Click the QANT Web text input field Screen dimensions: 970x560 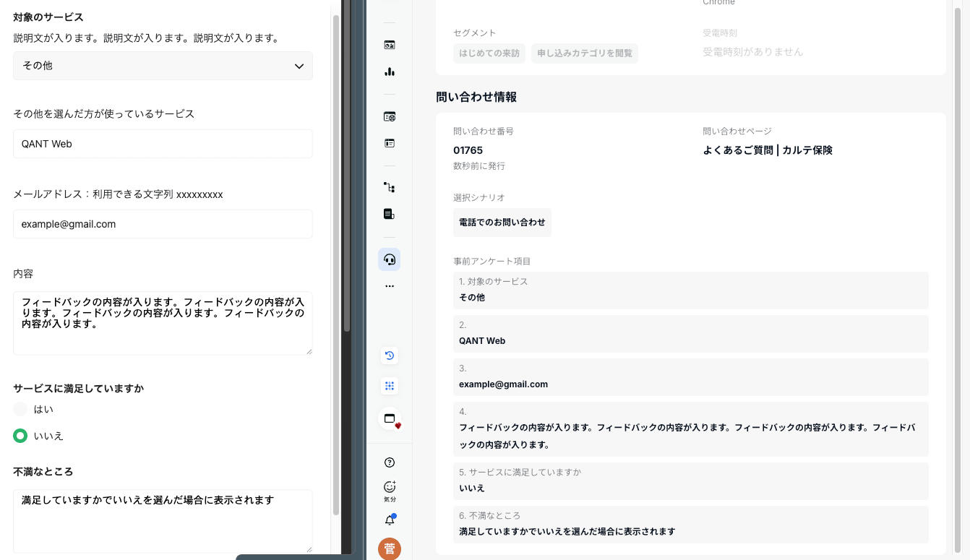pyautogui.click(x=163, y=144)
